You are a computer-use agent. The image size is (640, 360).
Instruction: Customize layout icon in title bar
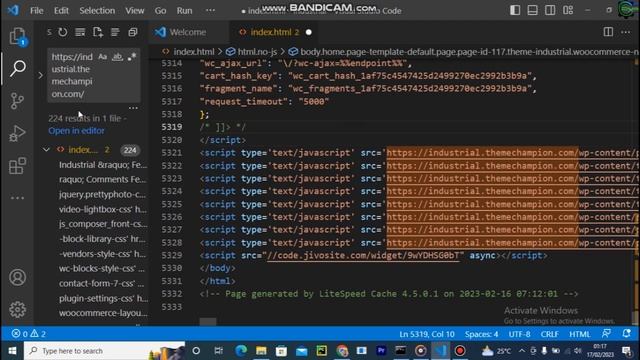568,10
